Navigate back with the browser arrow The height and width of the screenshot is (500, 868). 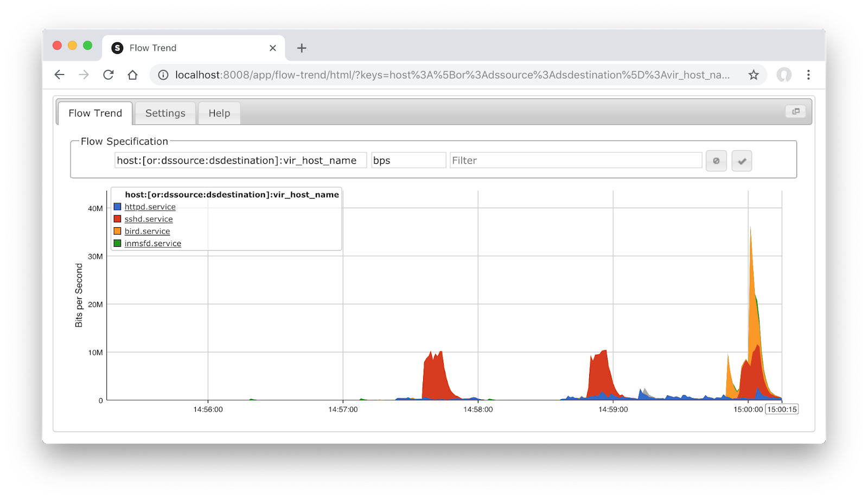pyautogui.click(x=59, y=75)
